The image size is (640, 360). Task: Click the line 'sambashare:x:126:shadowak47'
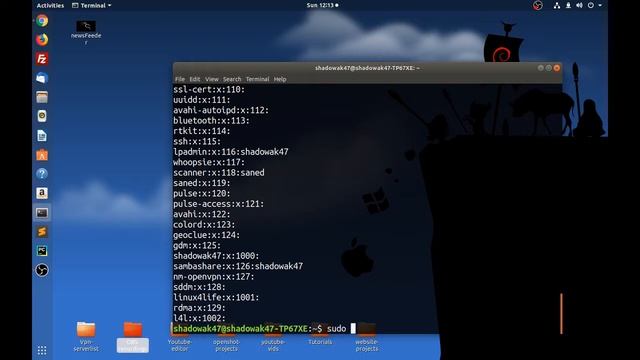point(238,267)
